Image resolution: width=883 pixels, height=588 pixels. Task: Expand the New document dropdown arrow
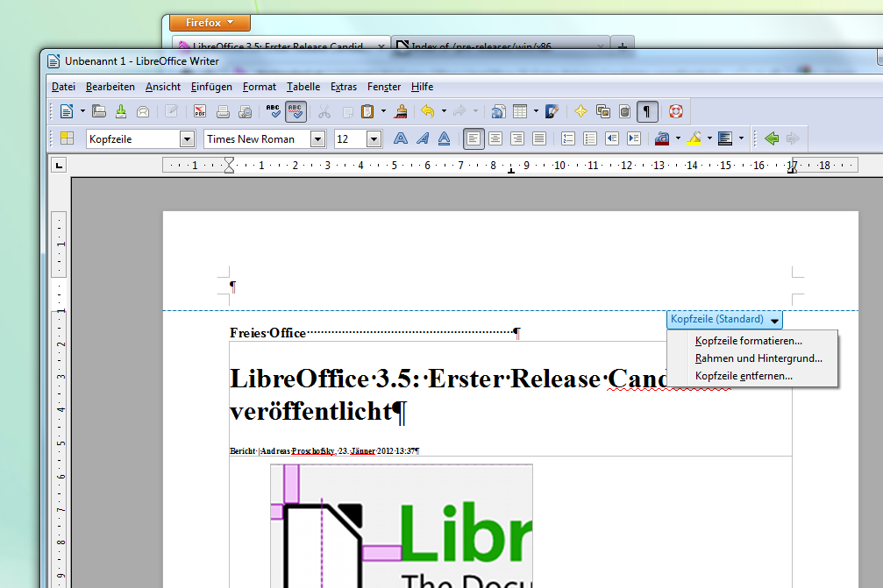coord(82,111)
